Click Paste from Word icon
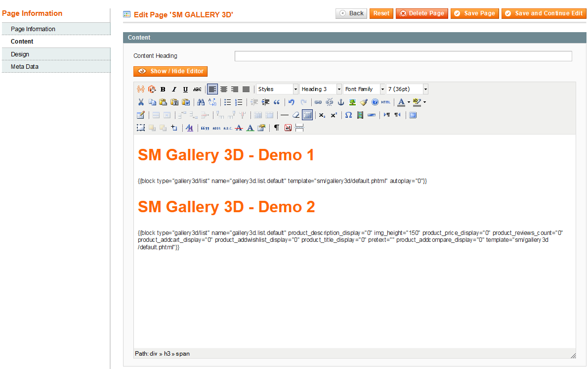Image resolution: width=588 pixels, height=369 pixels. coord(186,102)
